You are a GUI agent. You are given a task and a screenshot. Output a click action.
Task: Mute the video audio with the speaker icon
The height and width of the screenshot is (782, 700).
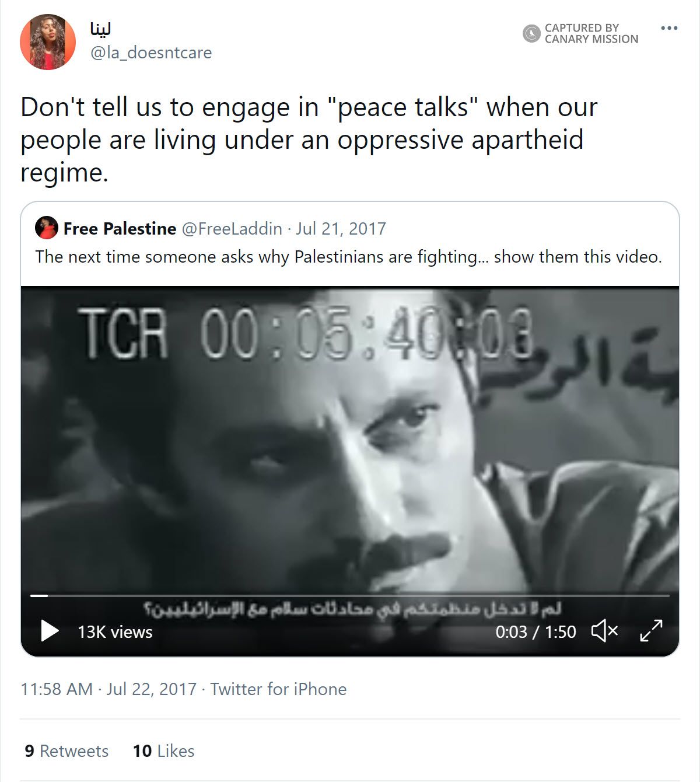coord(604,631)
